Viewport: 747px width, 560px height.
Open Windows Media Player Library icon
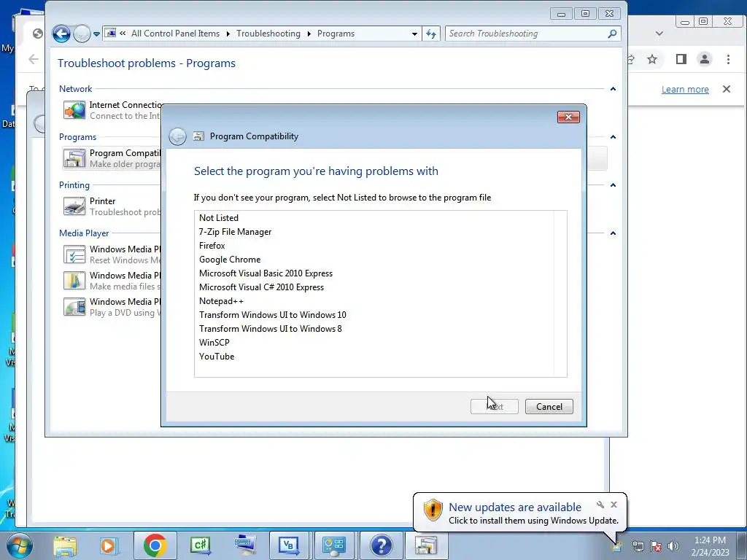click(x=74, y=281)
